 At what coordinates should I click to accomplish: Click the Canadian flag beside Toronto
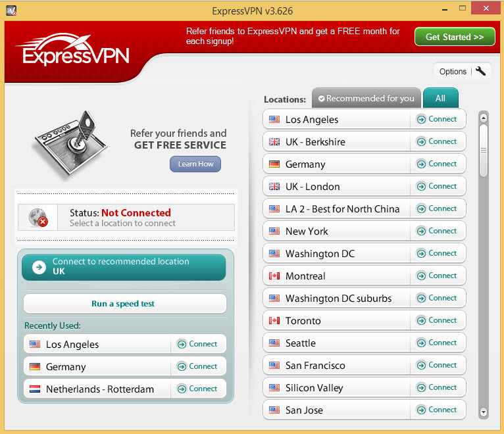274,320
